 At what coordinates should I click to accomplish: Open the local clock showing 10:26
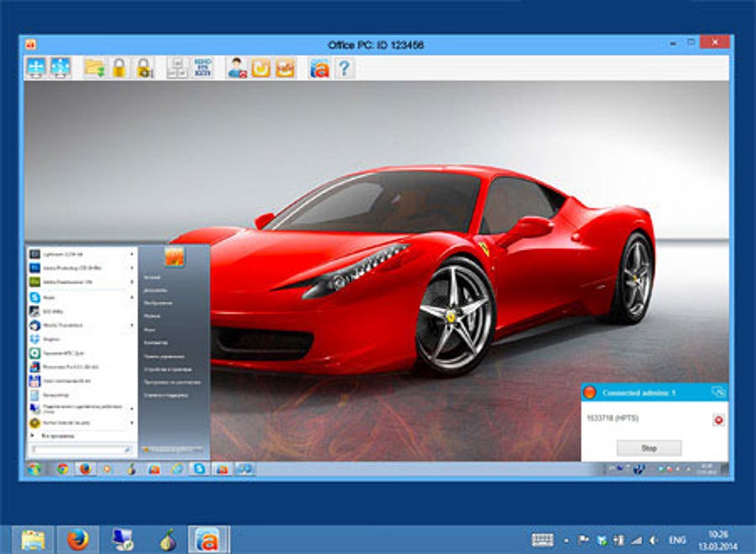pos(718,540)
